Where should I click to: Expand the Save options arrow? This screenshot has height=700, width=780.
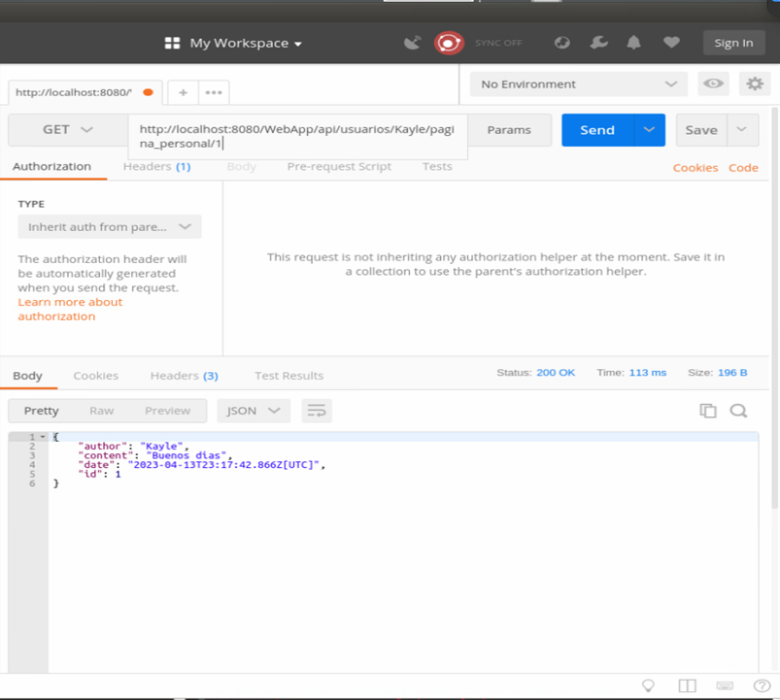click(742, 130)
